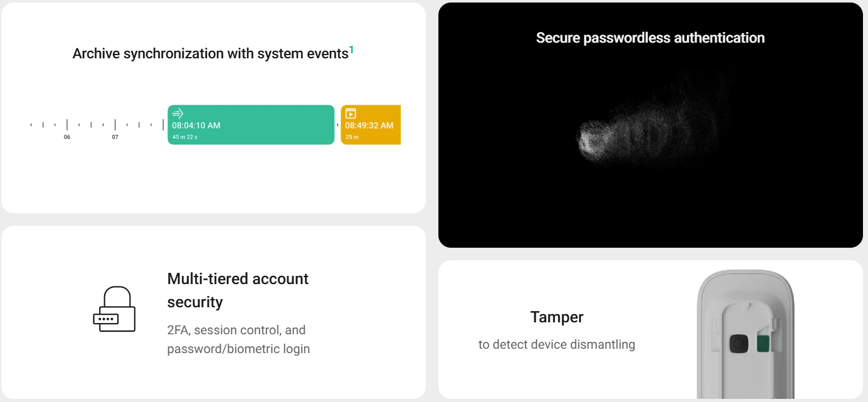Click the Archive synchronization with system events heading
Image resolution: width=868 pixels, height=402 pixels.
click(210, 54)
